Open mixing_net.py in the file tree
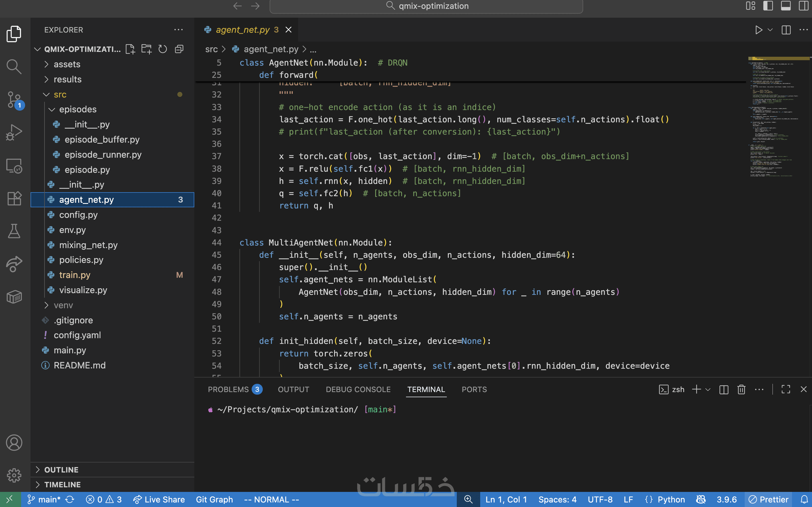The height and width of the screenshot is (507, 812). tap(88, 245)
